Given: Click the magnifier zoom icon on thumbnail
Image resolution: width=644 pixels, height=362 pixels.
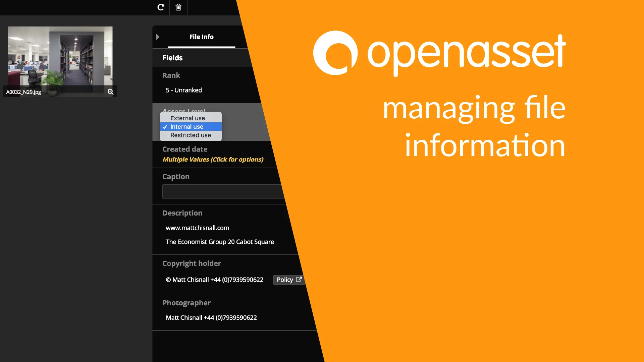Looking at the screenshot, I should click(x=110, y=92).
